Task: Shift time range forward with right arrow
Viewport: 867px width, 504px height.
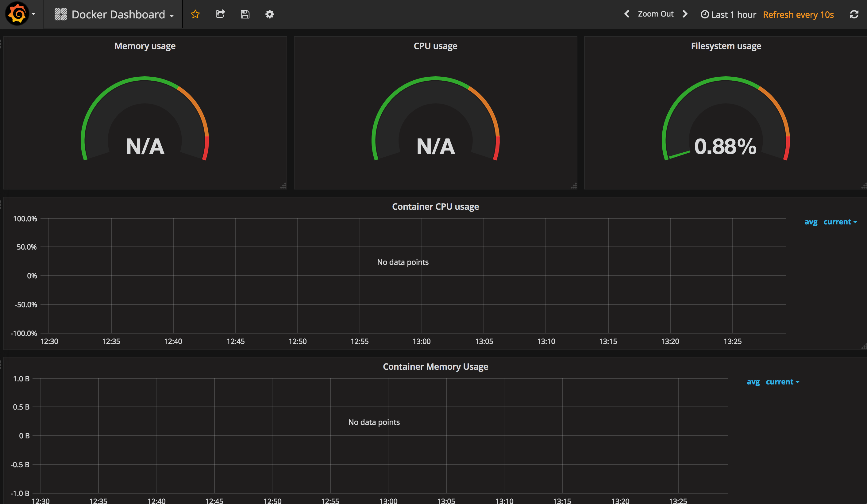Action: [685, 14]
